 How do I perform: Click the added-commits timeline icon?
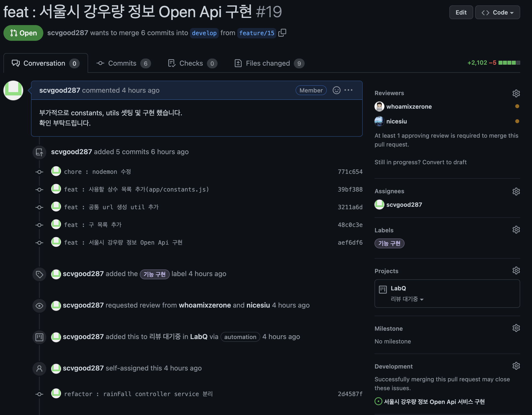[x=39, y=152]
